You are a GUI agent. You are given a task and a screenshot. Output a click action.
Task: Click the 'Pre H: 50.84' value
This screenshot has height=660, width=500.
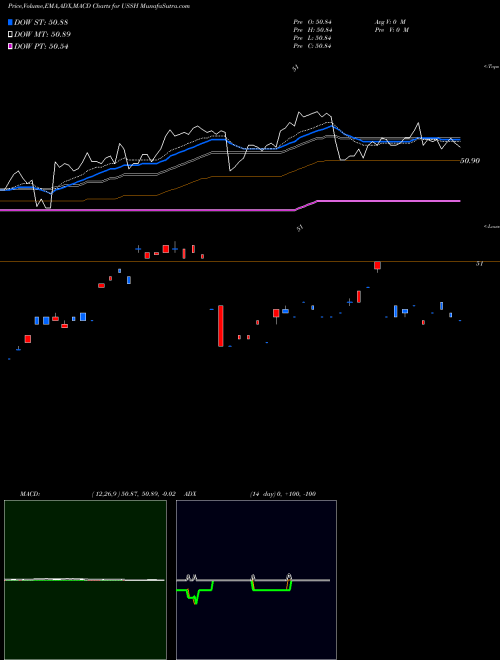click(x=312, y=30)
